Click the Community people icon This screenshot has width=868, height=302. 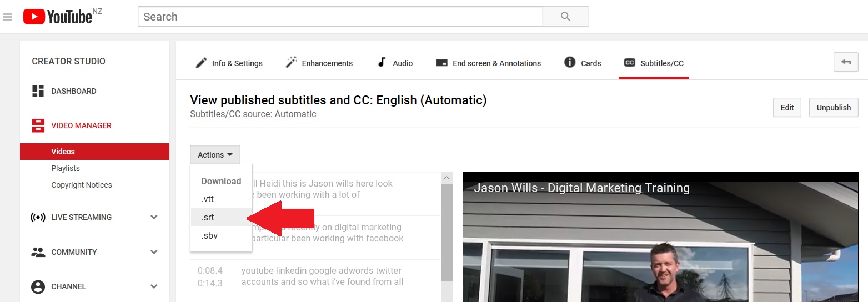pyautogui.click(x=38, y=252)
